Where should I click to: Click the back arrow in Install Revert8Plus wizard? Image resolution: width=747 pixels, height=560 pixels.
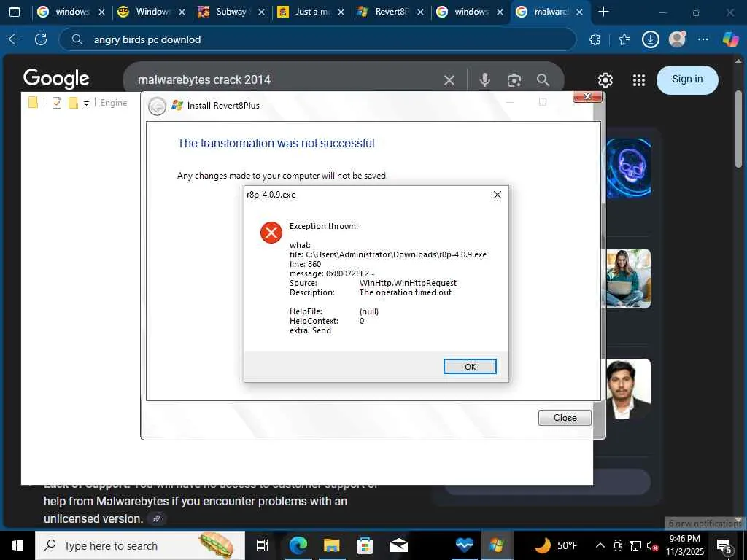[158, 106]
